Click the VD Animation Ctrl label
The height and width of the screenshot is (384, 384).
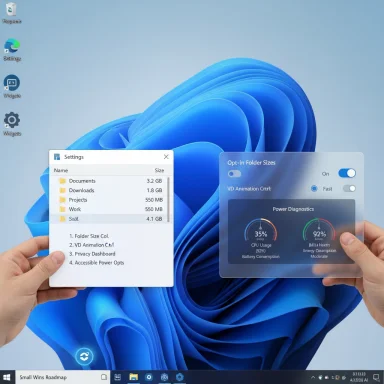tap(249, 189)
